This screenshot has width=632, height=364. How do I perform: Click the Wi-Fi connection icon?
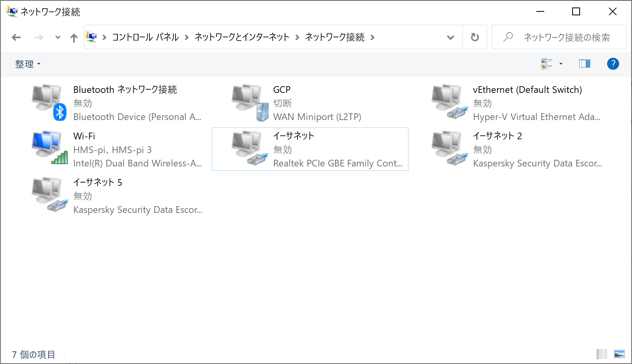[47, 149]
